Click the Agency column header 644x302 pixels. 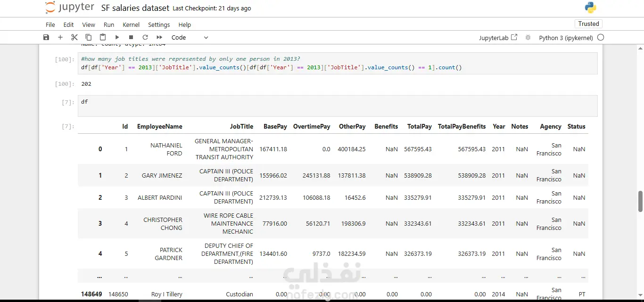coord(551,126)
